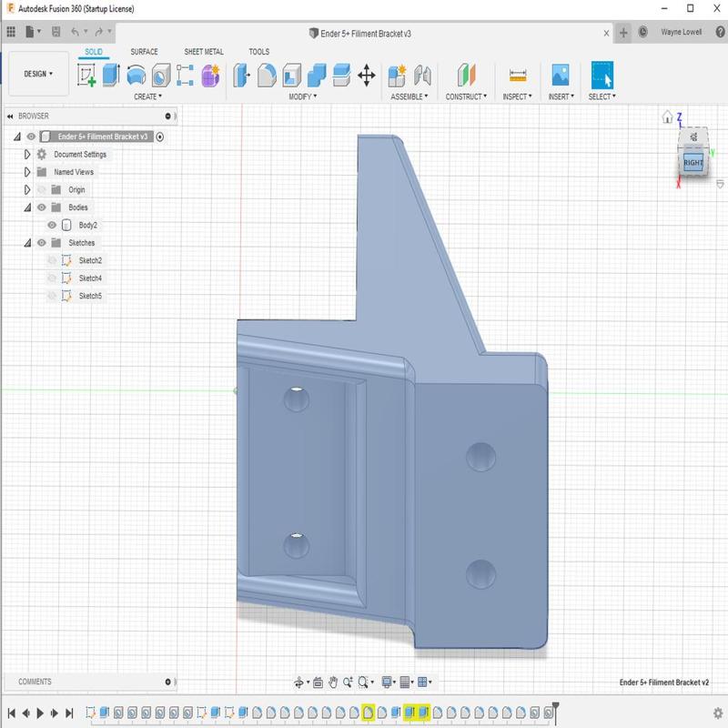The image size is (728, 728).
Task: Click the Offset Plane construct icon
Action: [466, 76]
